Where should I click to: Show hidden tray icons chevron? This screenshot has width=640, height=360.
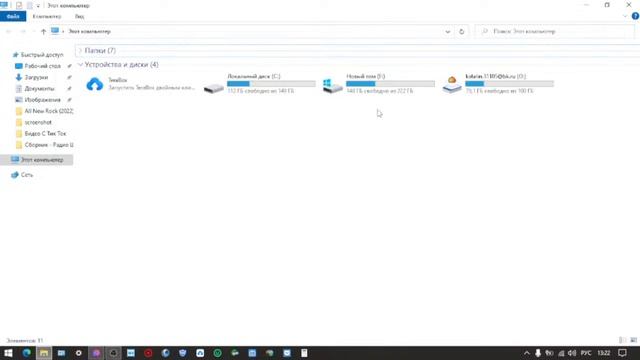[527, 353]
